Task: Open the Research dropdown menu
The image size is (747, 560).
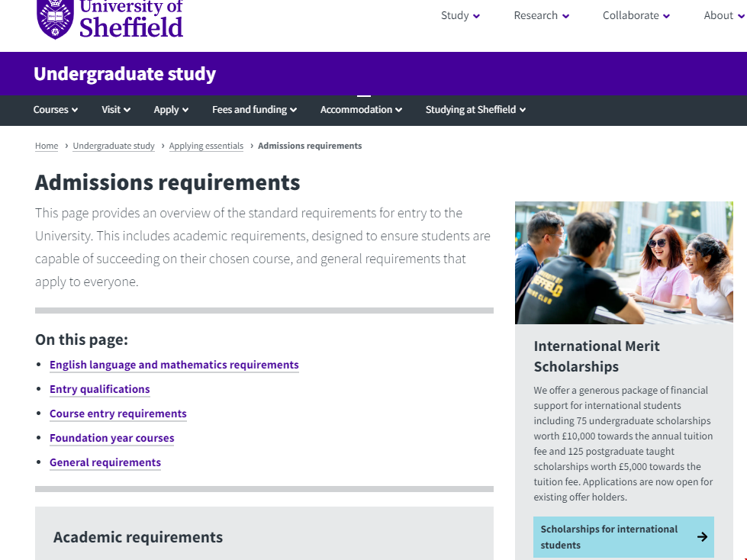Action: [x=541, y=15]
